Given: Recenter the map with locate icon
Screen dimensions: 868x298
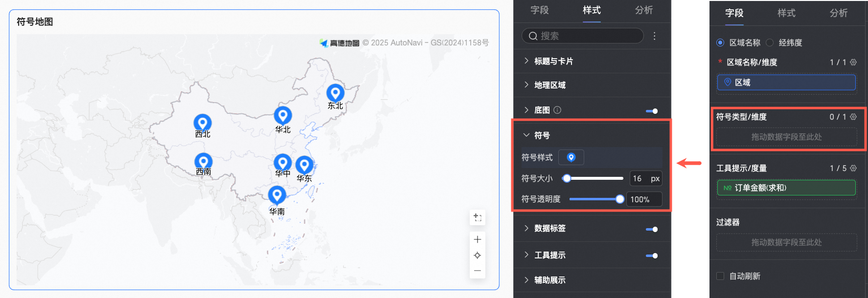Looking at the screenshot, I should click(478, 255).
